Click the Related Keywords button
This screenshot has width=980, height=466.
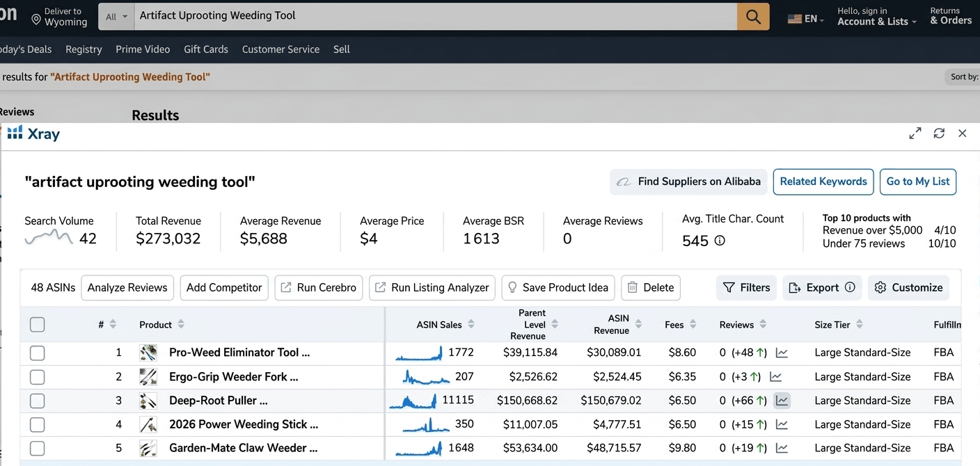tap(823, 182)
